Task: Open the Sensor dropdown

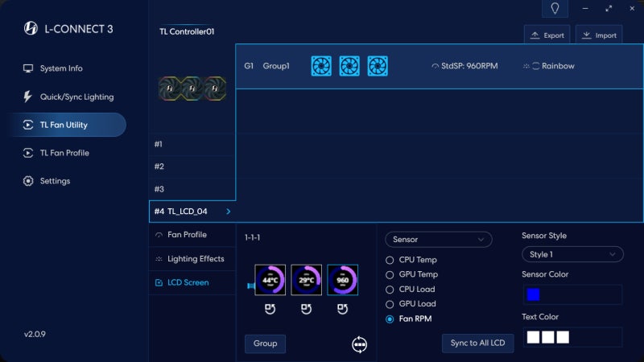Action: coord(438,240)
